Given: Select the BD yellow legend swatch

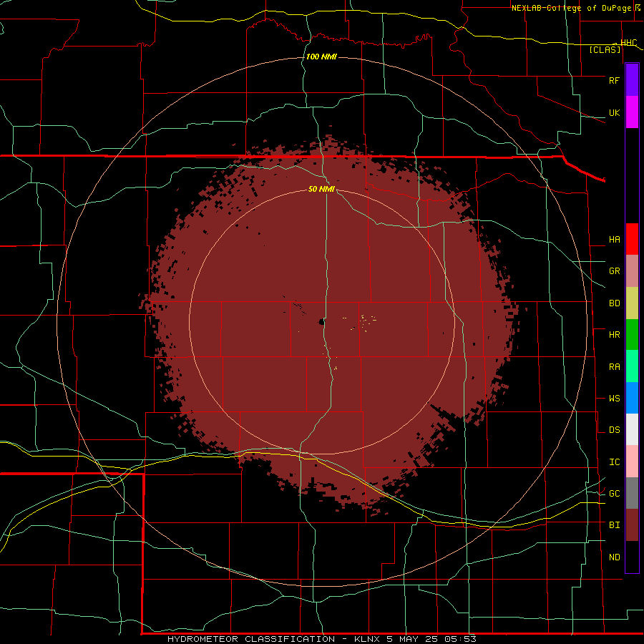Looking at the screenshot, I should click(x=632, y=303).
